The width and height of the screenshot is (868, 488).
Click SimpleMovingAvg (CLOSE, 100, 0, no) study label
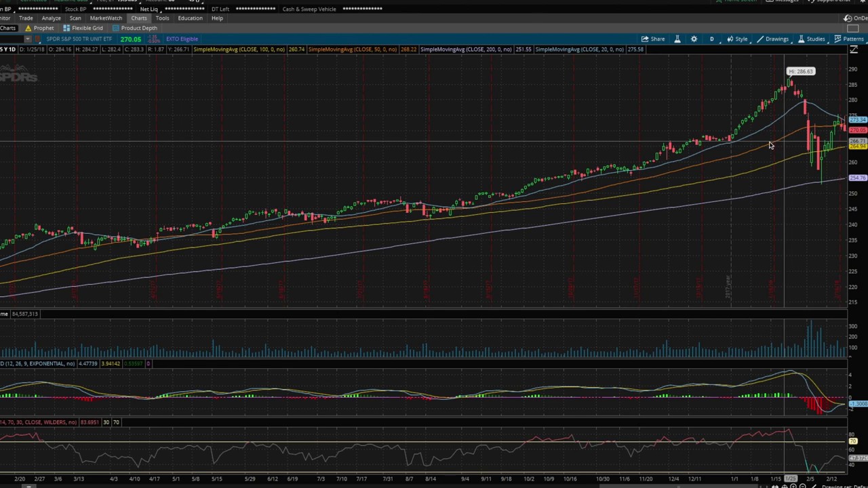click(239, 49)
